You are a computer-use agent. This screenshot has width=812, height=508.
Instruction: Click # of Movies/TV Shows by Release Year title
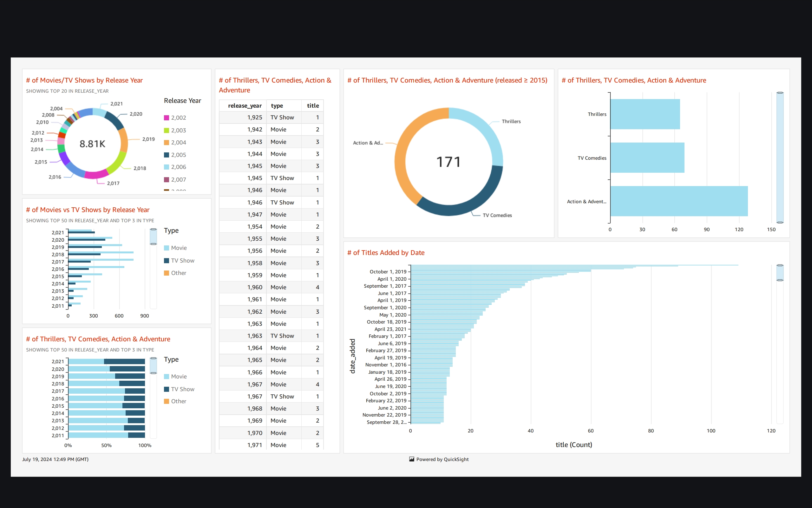84,80
